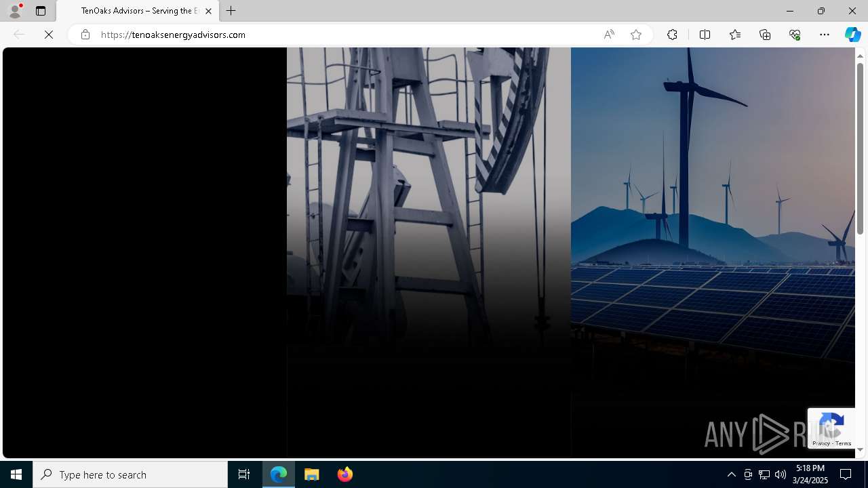Open the Edge profile icon

point(15,11)
